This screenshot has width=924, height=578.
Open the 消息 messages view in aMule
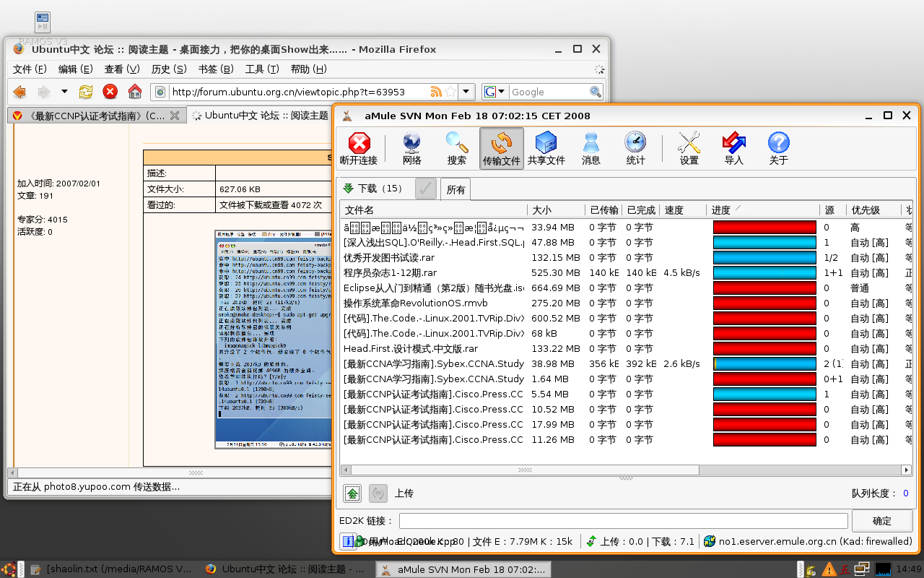tap(590, 150)
